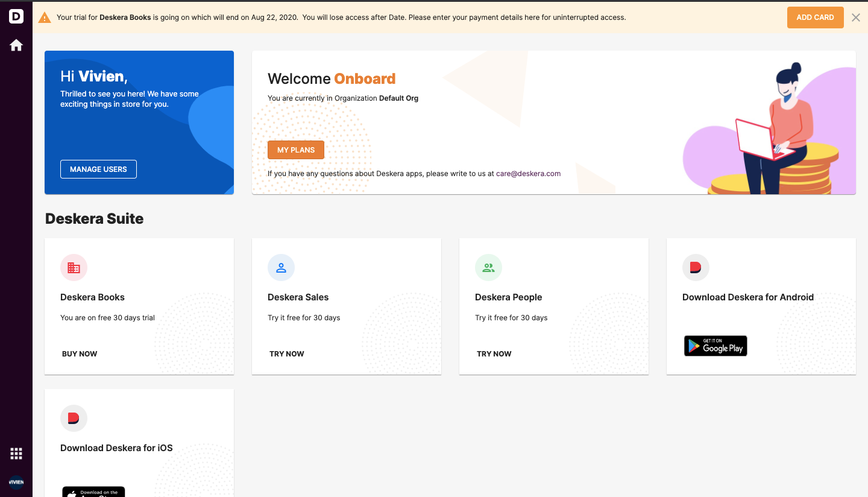
Task: Click the 'Default Org' organization name
Action: click(398, 98)
